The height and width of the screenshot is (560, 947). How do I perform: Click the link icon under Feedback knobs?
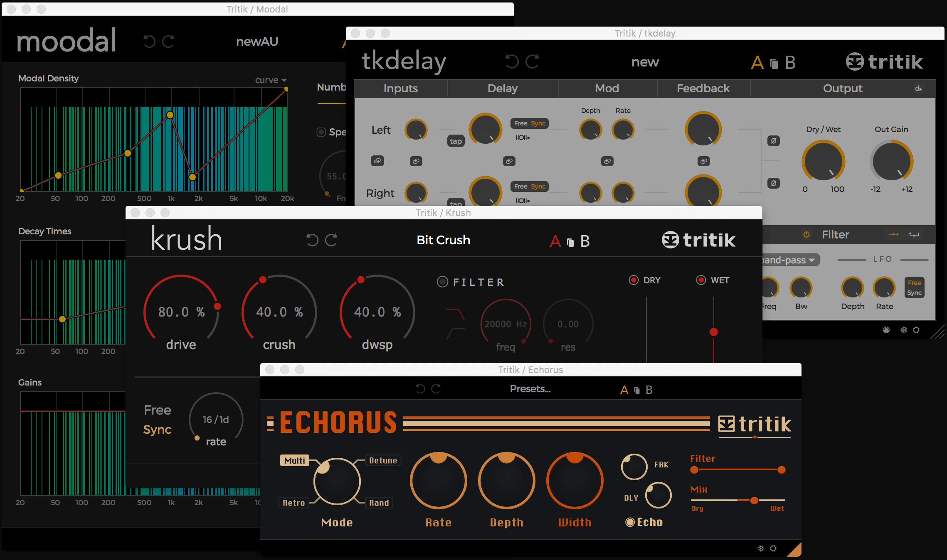click(703, 161)
